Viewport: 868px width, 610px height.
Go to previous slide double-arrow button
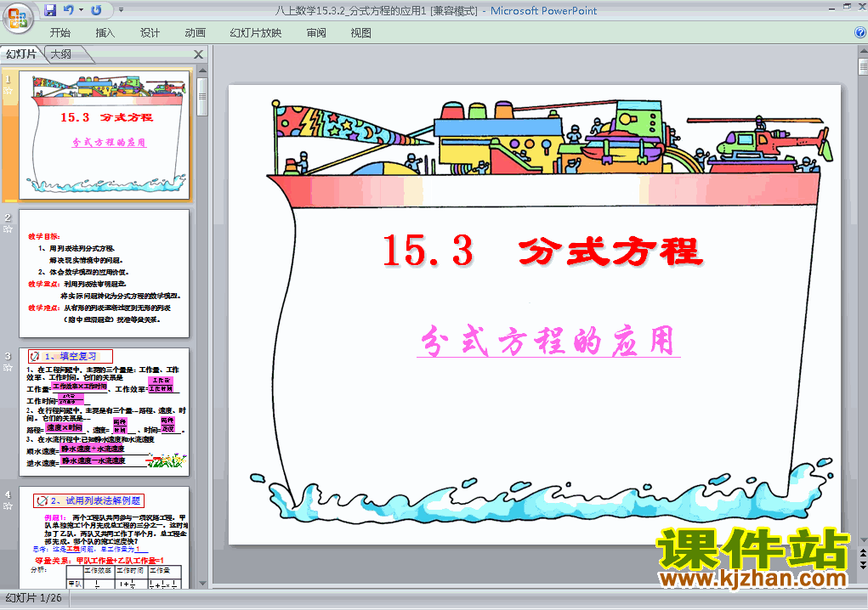[x=863, y=553]
